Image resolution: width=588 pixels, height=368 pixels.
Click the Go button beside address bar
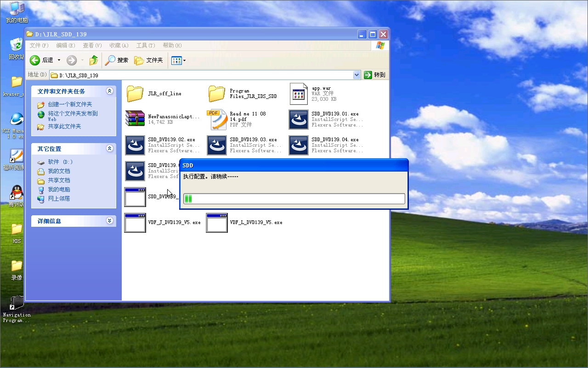(374, 75)
